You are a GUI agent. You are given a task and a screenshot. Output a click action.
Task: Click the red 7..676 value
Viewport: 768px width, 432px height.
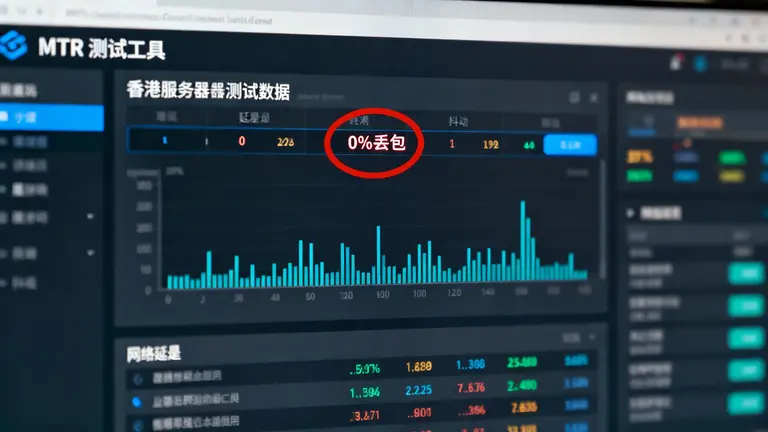tap(471, 388)
